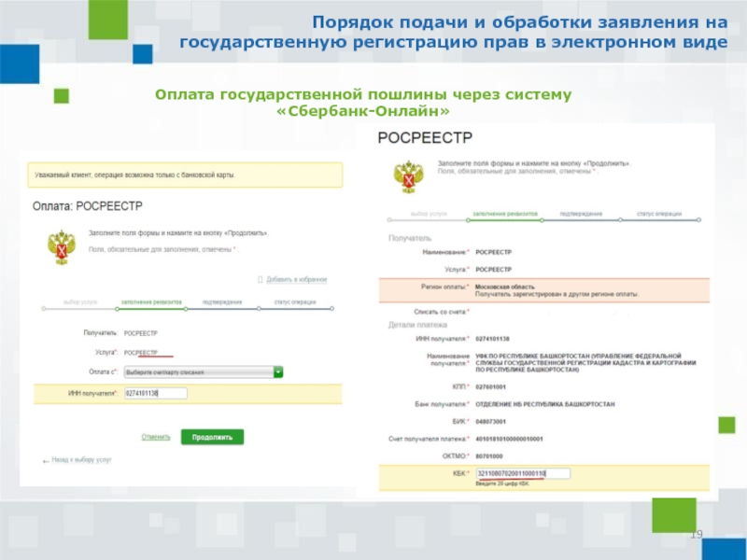Click the Росреестр emblem in the left form
The height and width of the screenshot is (560, 747).
click(62, 247)
